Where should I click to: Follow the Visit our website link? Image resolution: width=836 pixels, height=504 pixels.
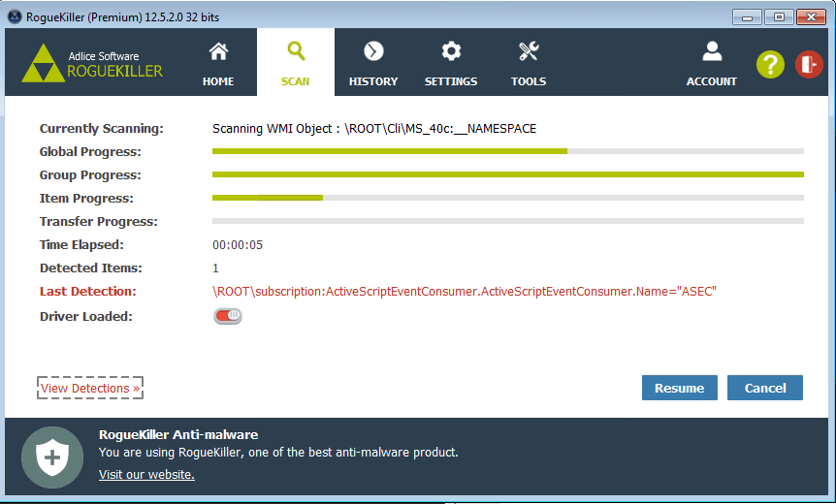pos(146,474)
